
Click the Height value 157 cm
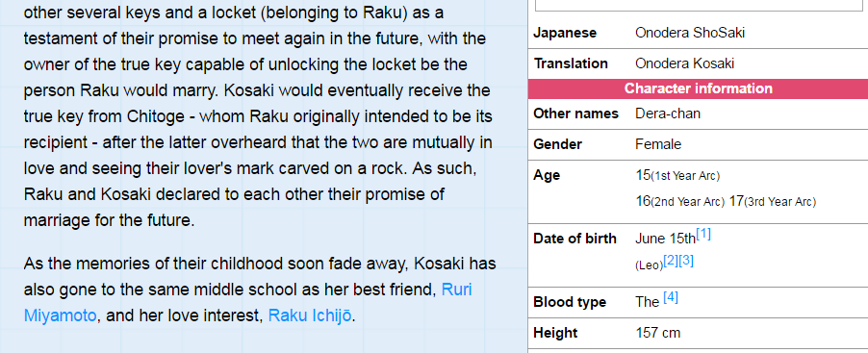657,333
